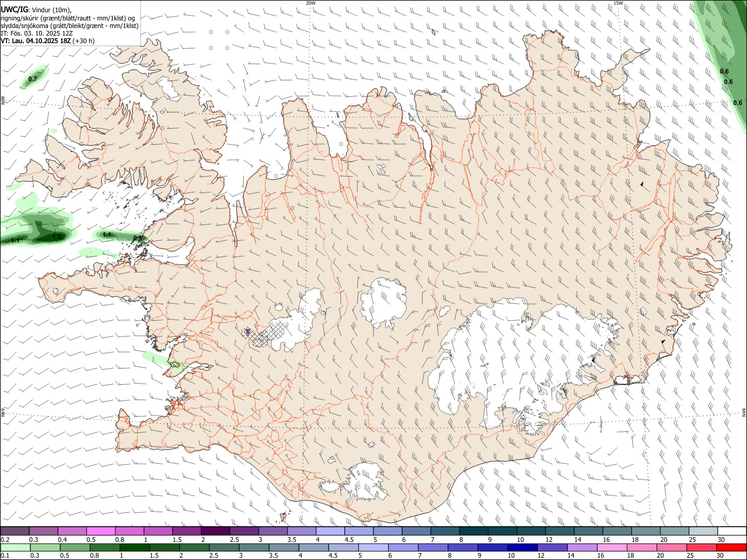Click the crosshatched area beside the purple marker
The image size is (747, 560).
(x=270, y=336)
